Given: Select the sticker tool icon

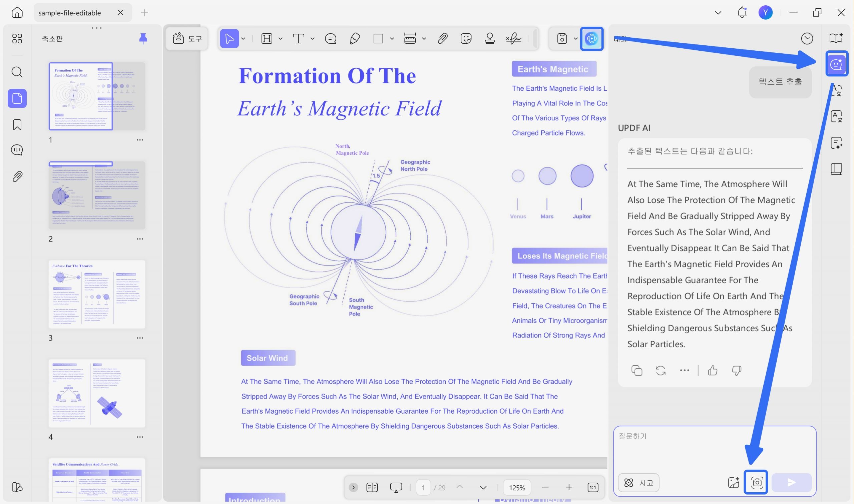Looking at the screenshot, I should [466, 38].
